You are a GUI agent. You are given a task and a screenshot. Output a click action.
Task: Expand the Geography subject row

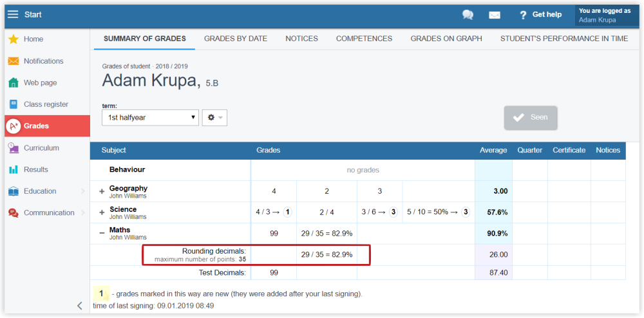[x=102, y=192]
